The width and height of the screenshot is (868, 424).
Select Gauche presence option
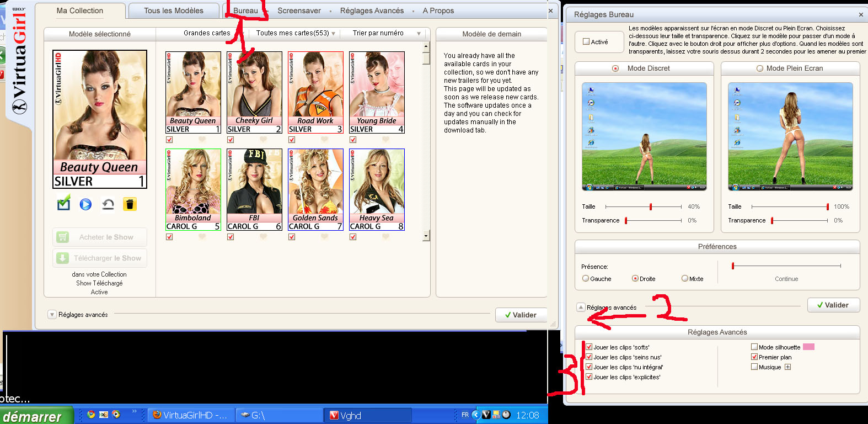click(x=586, y=279)
